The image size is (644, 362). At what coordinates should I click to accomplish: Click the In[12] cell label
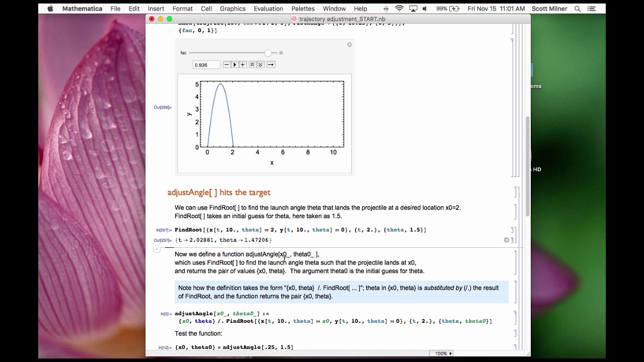pos(165,347)
